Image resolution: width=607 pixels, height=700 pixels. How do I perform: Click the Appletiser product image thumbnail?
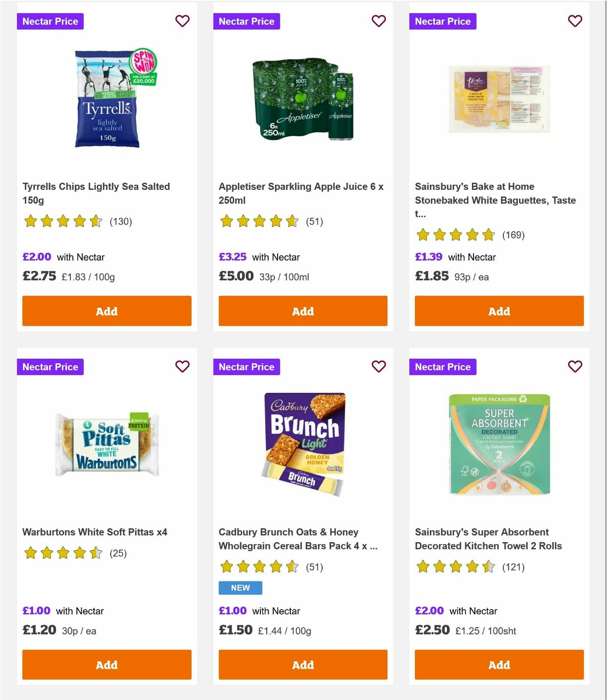tap(302, 101)
